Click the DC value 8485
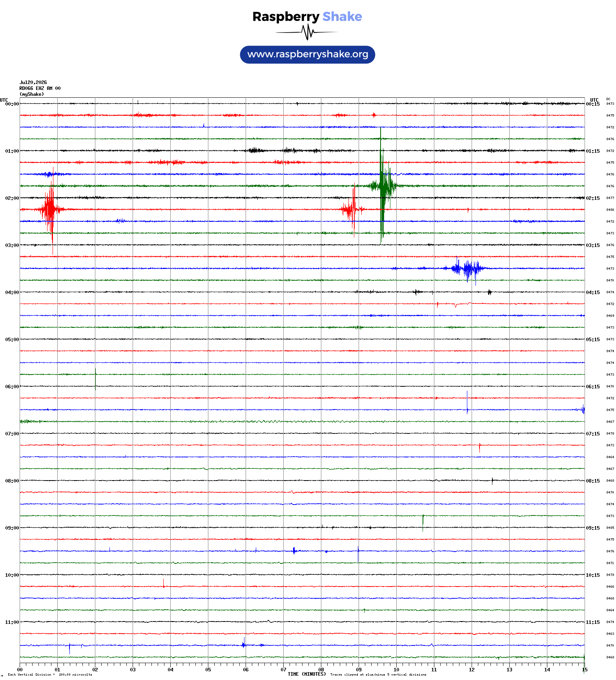This screenshot has height=680, width=616. click(610, 528)
